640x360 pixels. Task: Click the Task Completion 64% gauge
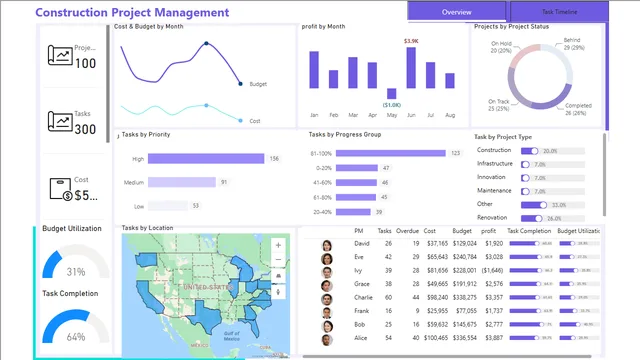76,326
